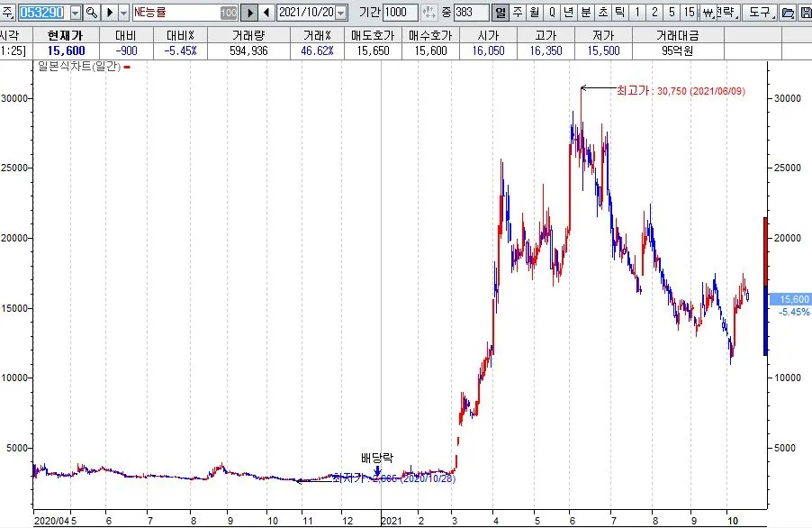Click the save diskette icon

[x=806, y=13]
